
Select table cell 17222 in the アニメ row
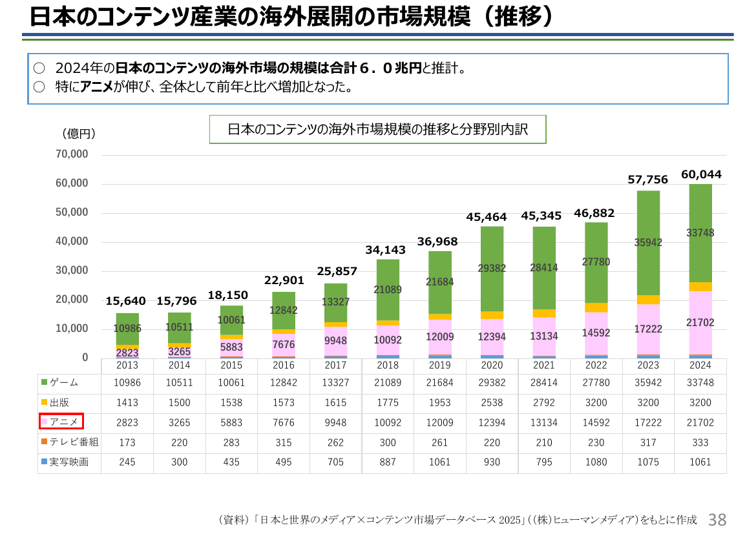coord(648,423)
